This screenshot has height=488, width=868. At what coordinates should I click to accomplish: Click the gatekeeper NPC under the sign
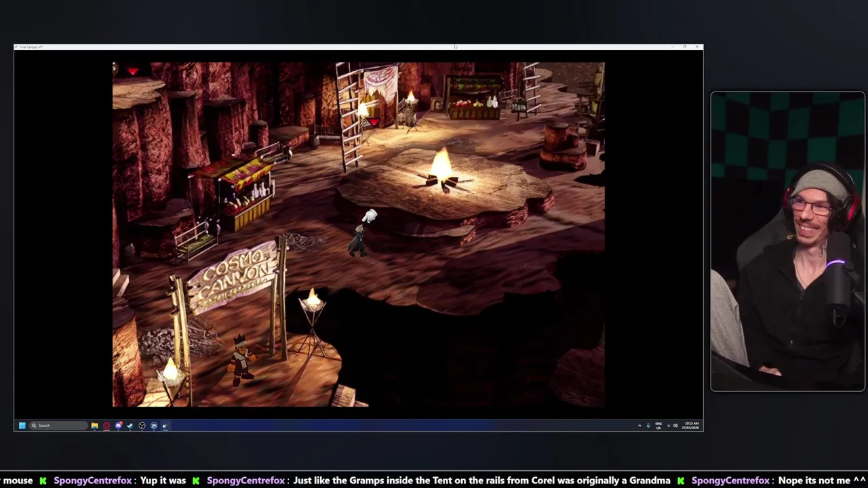click(241, 359)
